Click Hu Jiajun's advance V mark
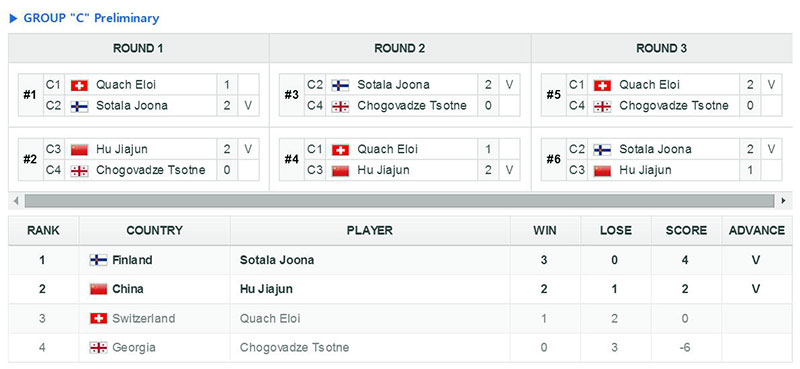Viewport: 800px width, 369px height. pos(756,289)
